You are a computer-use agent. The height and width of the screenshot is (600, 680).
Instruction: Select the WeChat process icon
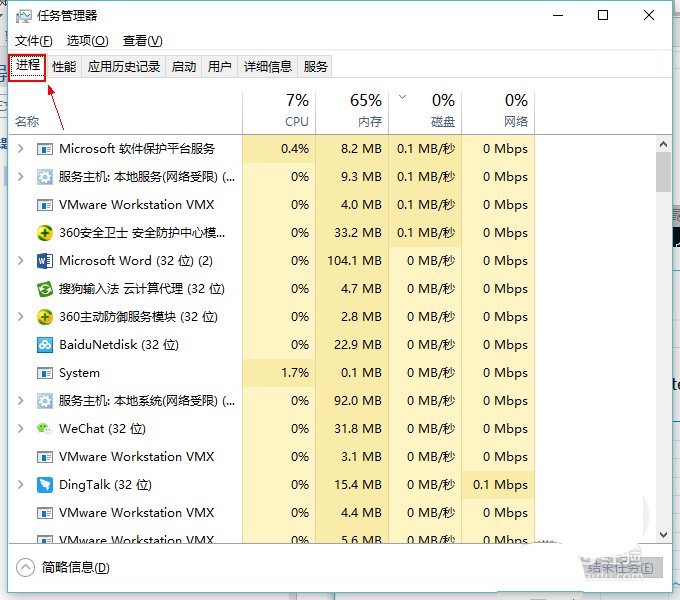tap(45, 429)
